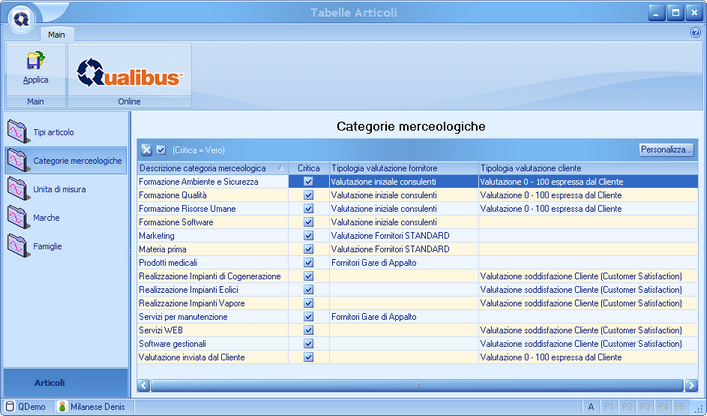Screen dimensions: 707x416
Task: Select the Categorie merceologiche folder icon
Action: coord(18,160)
